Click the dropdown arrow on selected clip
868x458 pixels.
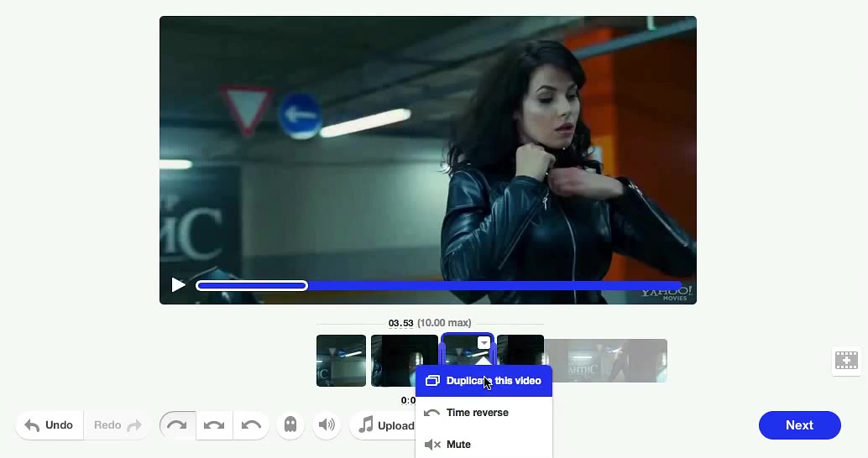(x=484, y=343)
